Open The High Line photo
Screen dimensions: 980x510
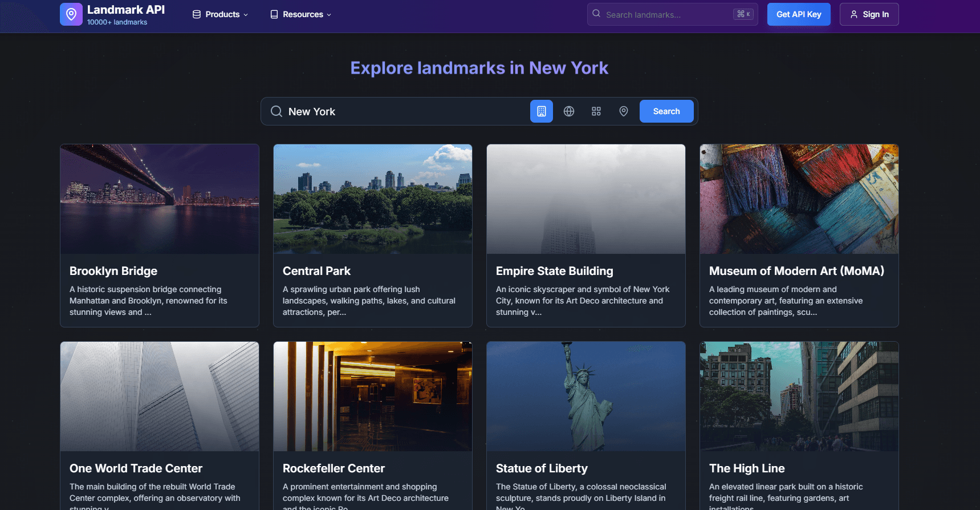coord(799,396)
